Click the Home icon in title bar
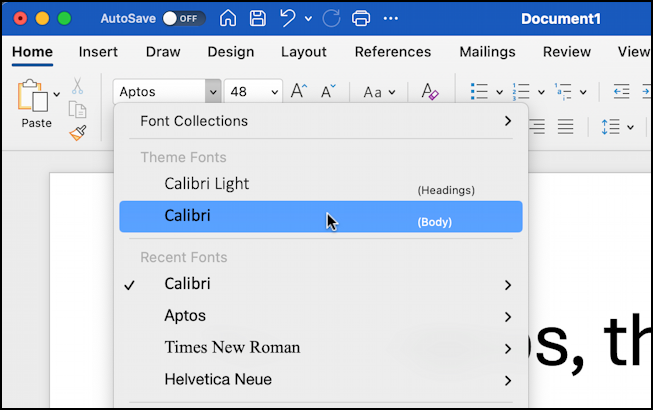Image resolution: width=653 pixels, height=410 pixels. point(228,18)
